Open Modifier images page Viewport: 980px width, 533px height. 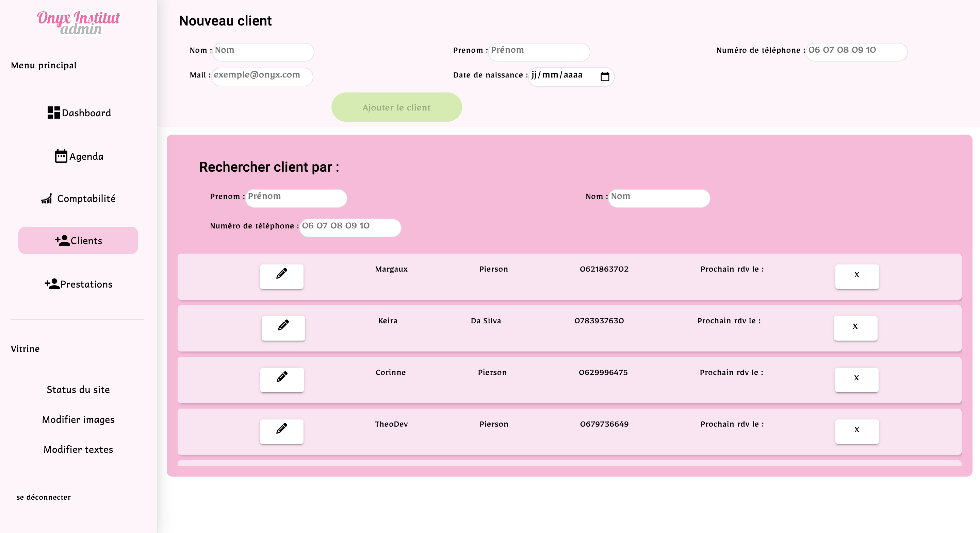(x=78, y=419)
